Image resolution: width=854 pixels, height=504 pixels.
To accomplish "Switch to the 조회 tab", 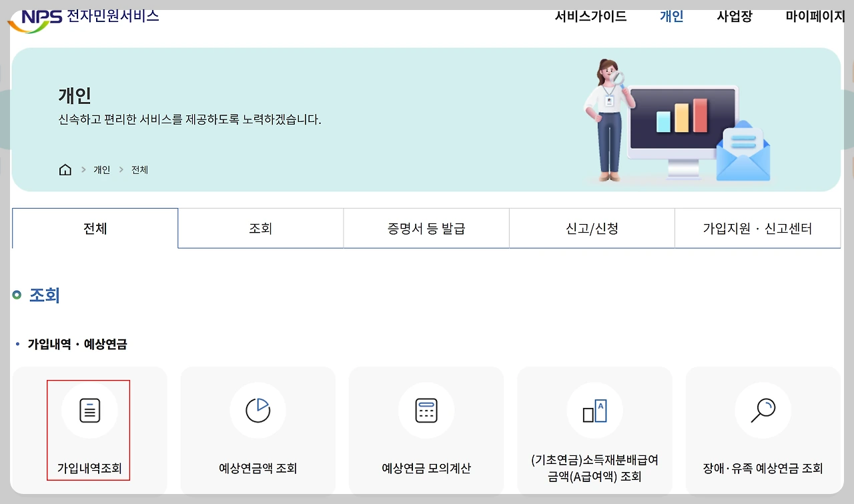I will (260, 228).
